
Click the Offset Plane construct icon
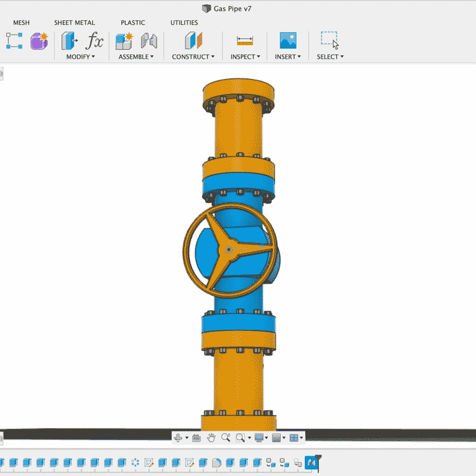(193, 40)
